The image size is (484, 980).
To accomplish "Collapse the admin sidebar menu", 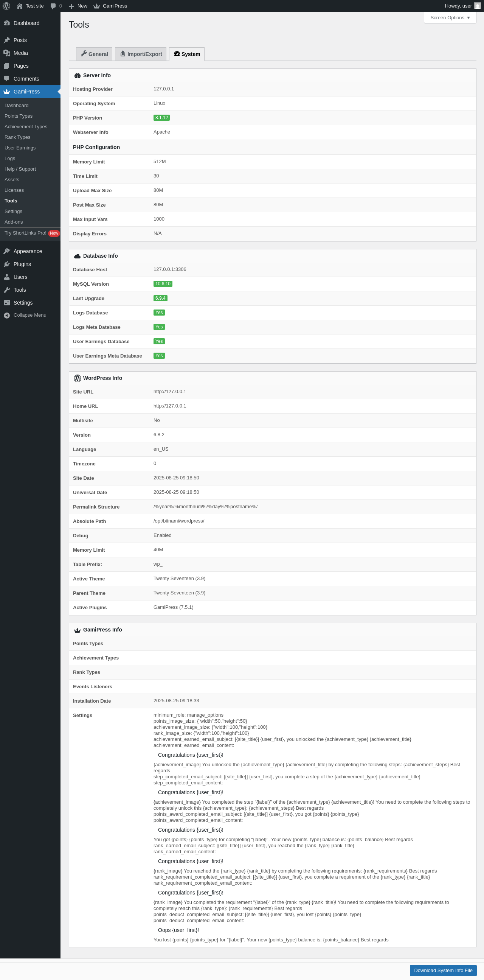I will coord(25,315).
